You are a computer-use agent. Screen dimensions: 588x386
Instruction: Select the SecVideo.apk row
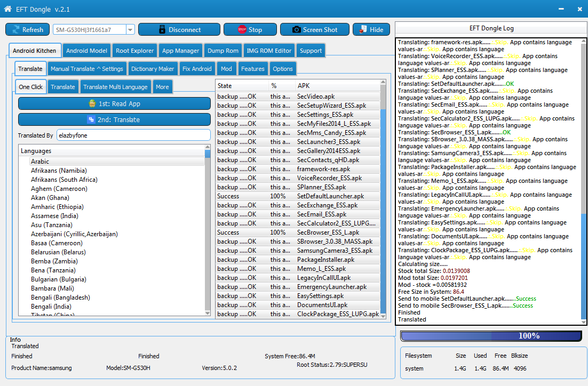point(298,96)
